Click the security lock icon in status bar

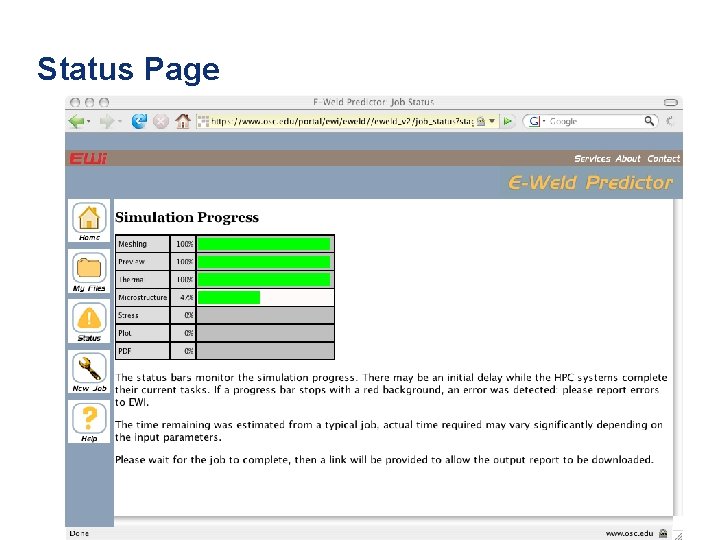click(663, 533)
